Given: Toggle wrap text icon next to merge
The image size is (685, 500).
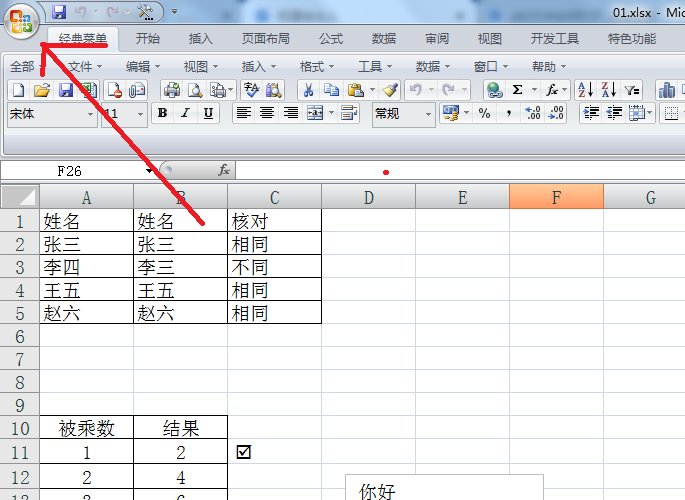Looking at the screenshot, I should (x=349, y=114).
